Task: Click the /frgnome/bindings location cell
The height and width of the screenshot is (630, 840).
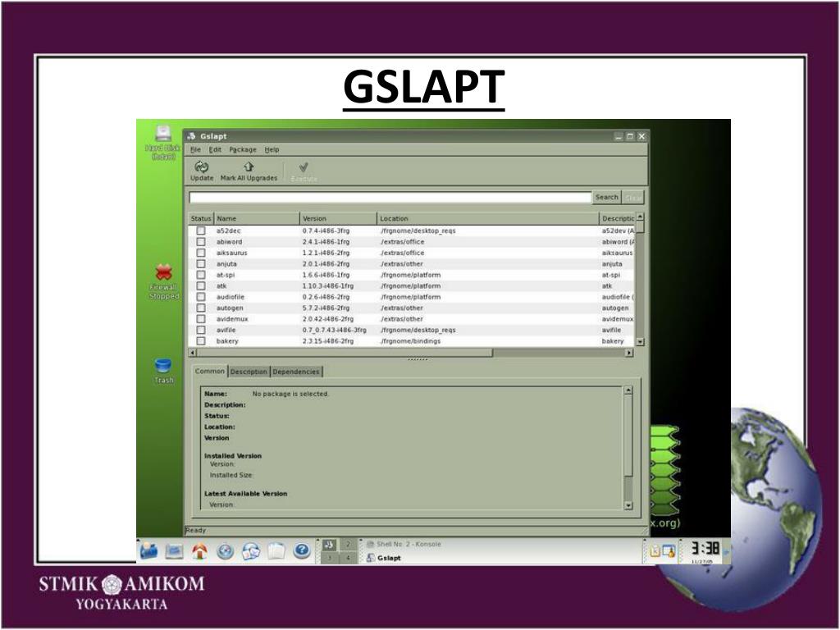Action: point(410,340)
